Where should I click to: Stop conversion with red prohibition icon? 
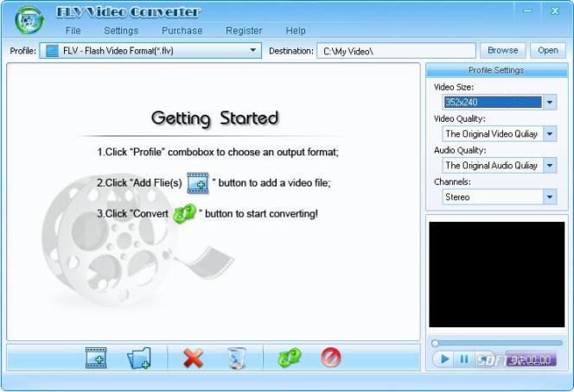(x=331, y=357)
